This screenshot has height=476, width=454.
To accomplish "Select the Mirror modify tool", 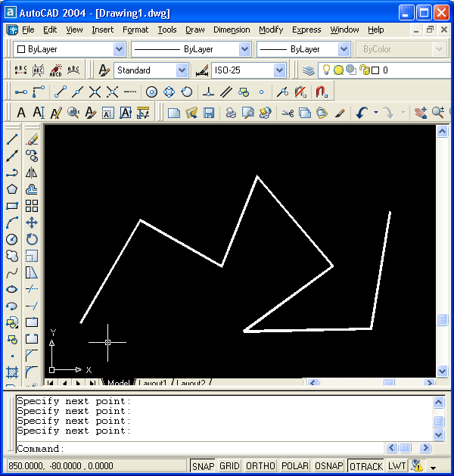I will pos(32,173).
